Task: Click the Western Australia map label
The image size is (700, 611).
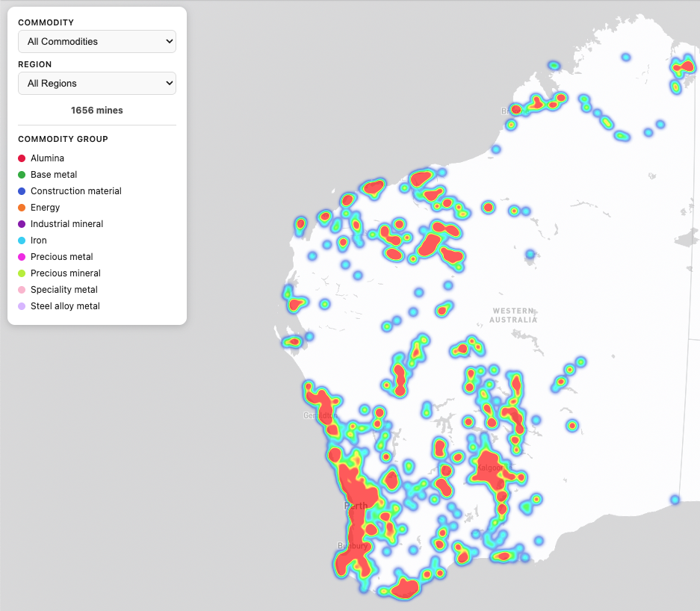Action: 513,315
